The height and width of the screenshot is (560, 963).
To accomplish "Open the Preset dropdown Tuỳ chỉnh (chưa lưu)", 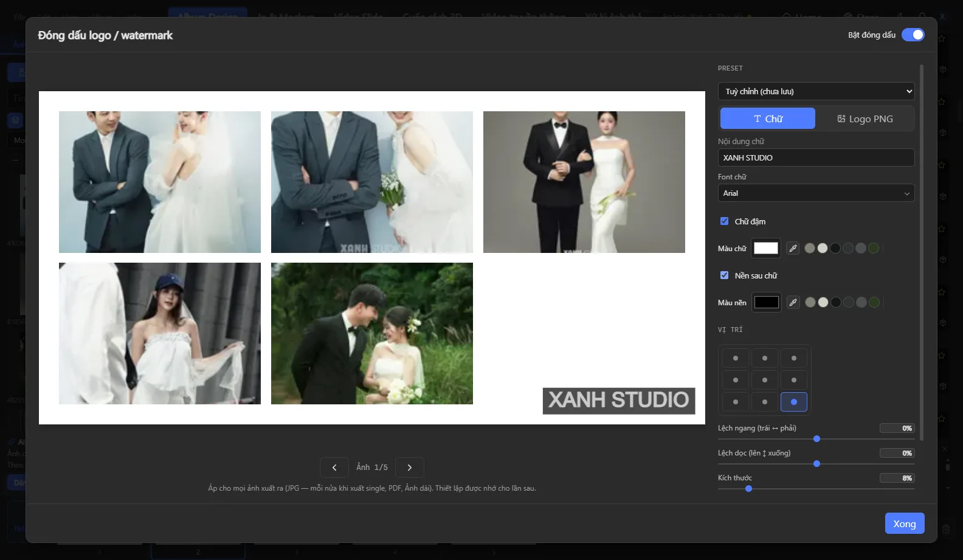I will click(816, 91).
